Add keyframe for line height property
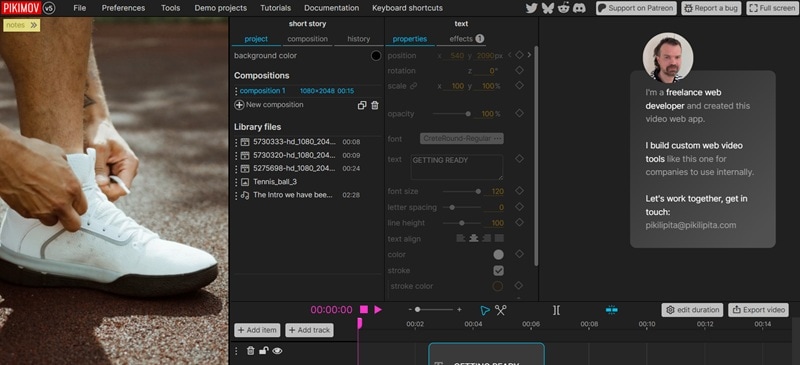 [519, 222]
